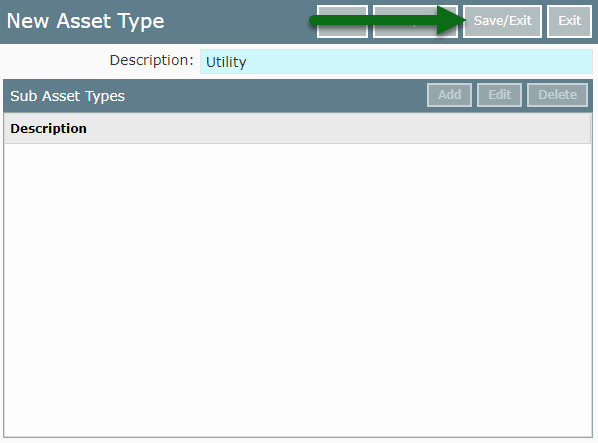Click the Description column header
The width and height of the screenshot is (598, 443).
[48, 128]
